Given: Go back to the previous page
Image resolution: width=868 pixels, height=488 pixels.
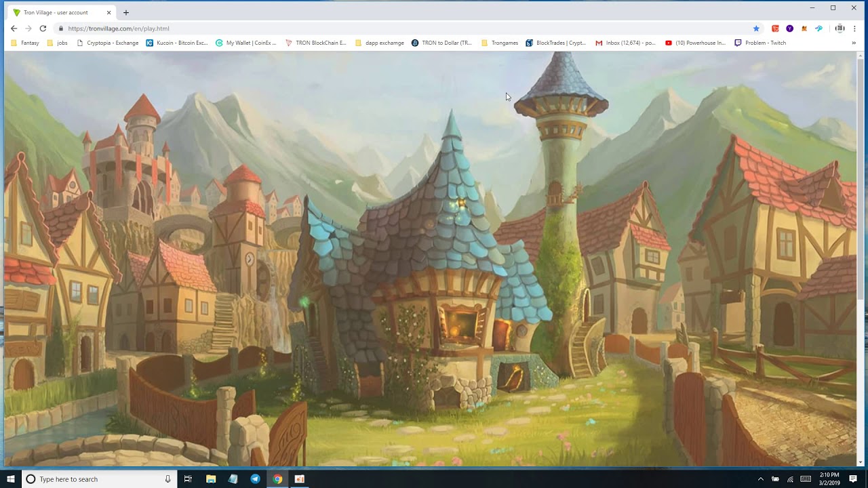Looking at the screenshot, I should tap(14, 28).
